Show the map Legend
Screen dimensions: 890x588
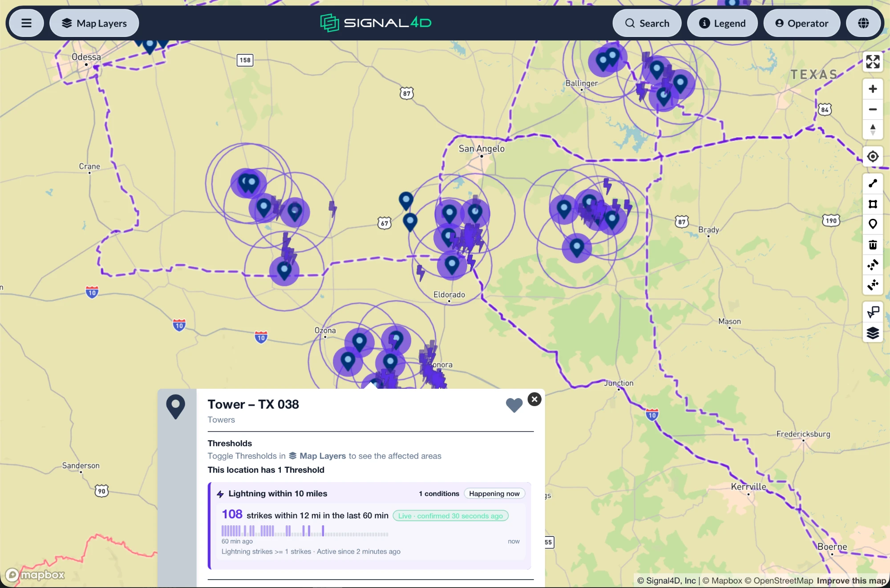tap(722, 23)
